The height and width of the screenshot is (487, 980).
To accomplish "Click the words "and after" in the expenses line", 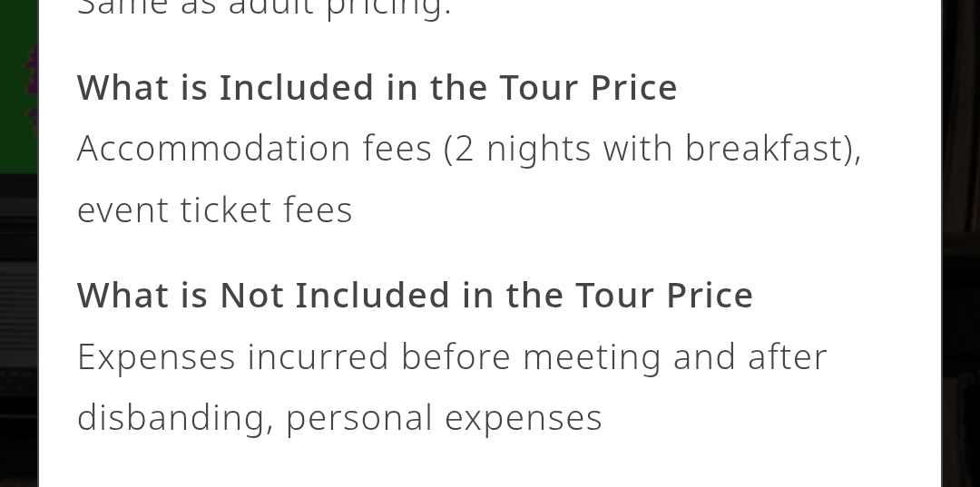I will (x=750, y=357).
